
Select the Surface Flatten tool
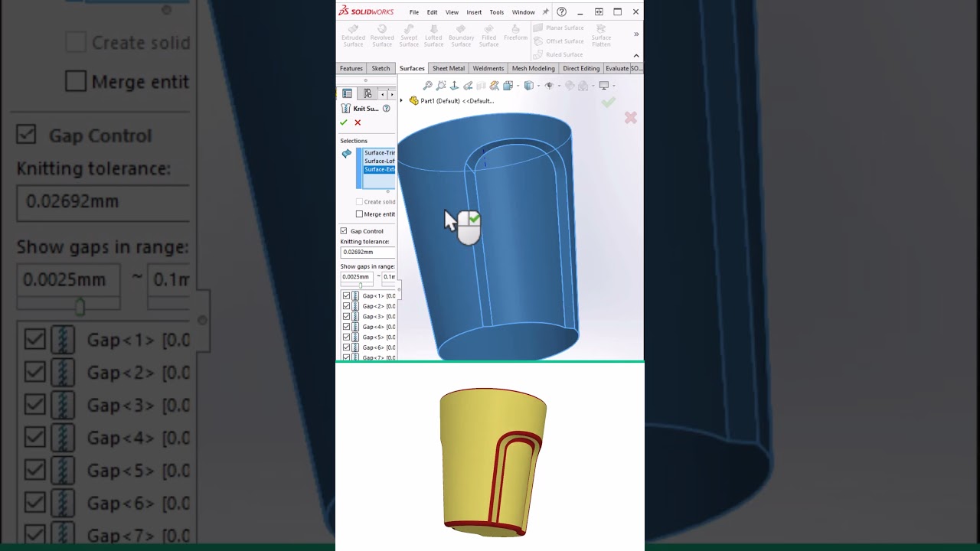pos(601,35)
